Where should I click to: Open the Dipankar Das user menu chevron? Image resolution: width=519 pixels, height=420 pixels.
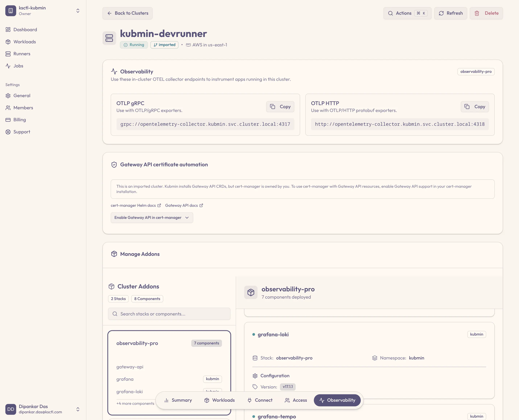coord(78,409)
